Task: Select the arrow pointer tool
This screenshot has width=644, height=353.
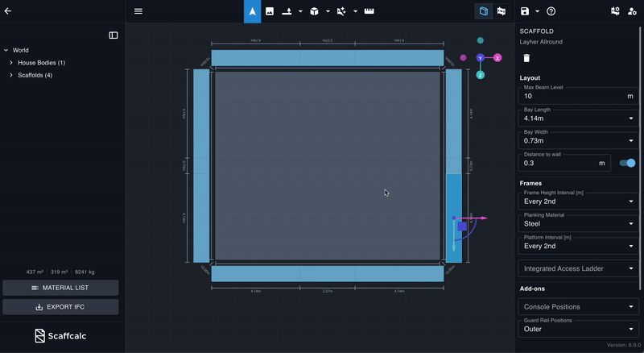Action: [x=252, y=11]
